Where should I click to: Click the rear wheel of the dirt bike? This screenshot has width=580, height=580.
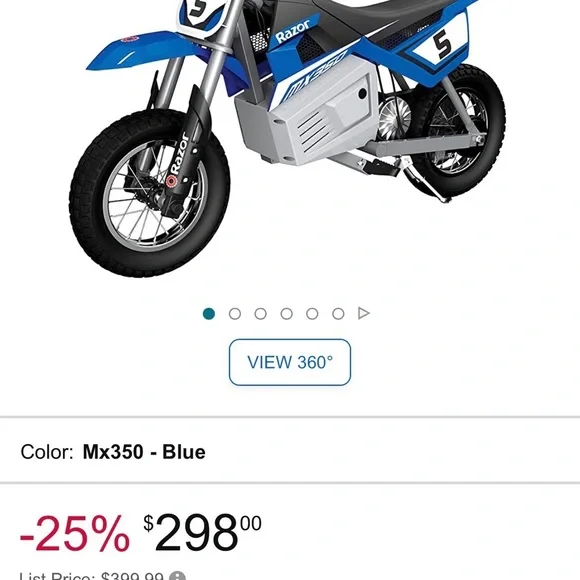pos(457,131)
